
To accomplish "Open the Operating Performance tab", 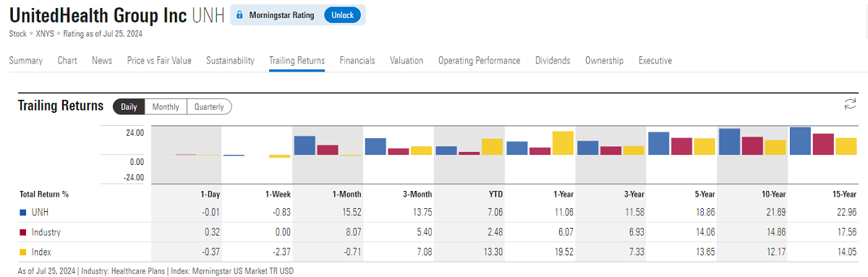I will [x=479, y=61].
